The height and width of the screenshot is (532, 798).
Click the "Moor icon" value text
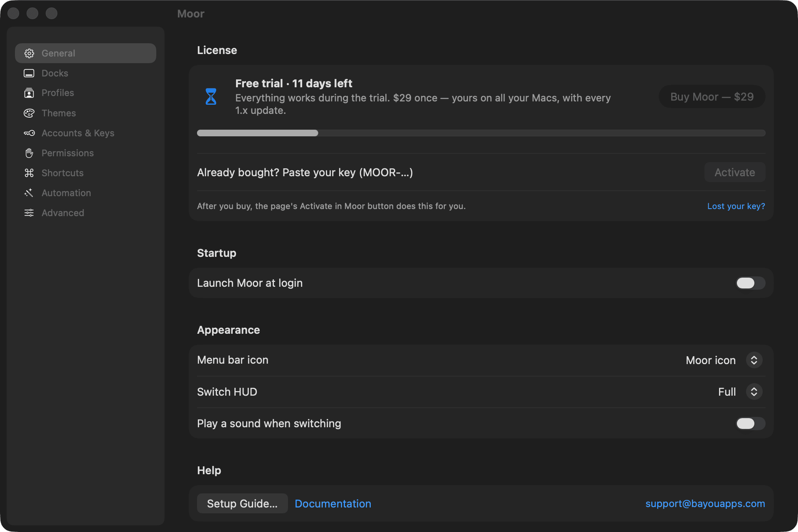(x=711, y=360)
